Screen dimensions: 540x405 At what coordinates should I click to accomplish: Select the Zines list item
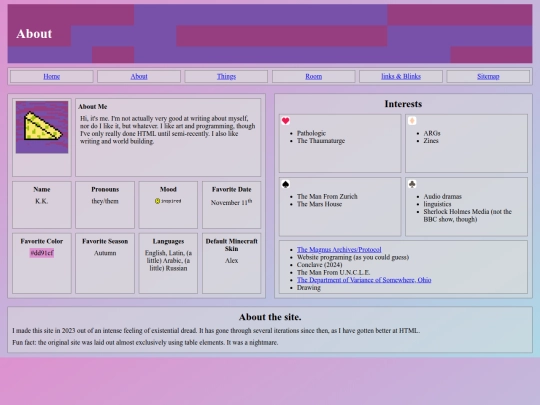431,141
